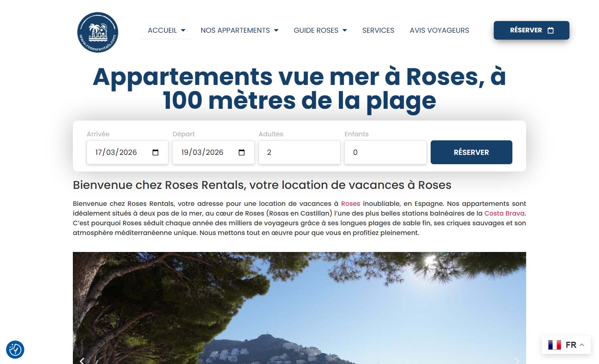Open the Guide Roses menu

(x=316, y=30)
